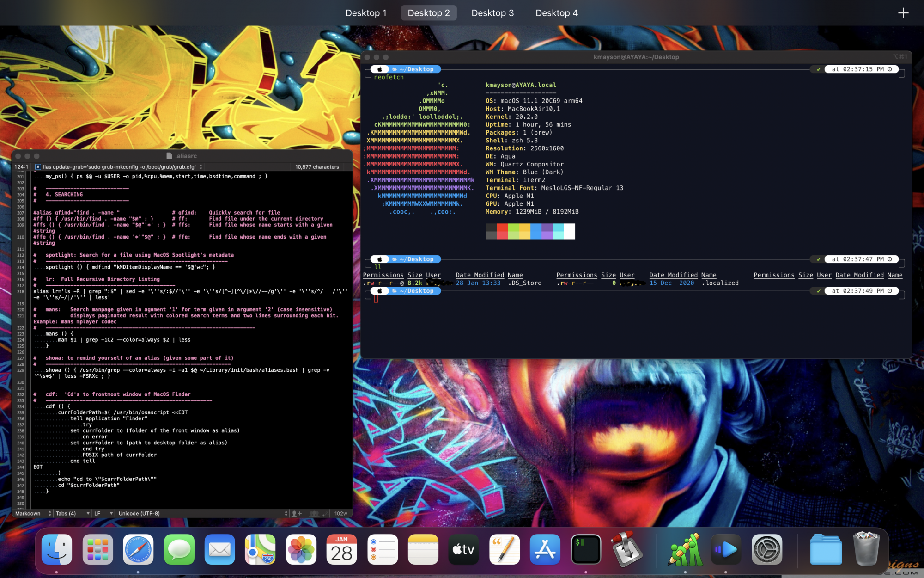Open the LF line ending dropdown

click(103, 513)
